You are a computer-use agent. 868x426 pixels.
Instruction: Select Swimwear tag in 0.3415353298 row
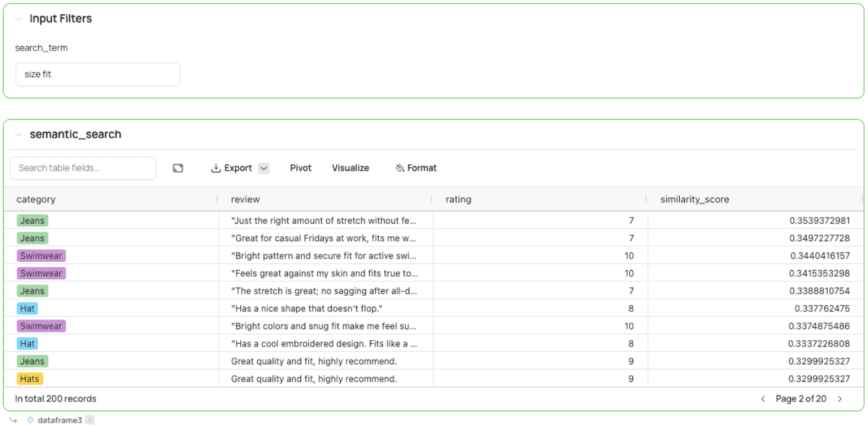pyautogui.click(x=41, y=273)
